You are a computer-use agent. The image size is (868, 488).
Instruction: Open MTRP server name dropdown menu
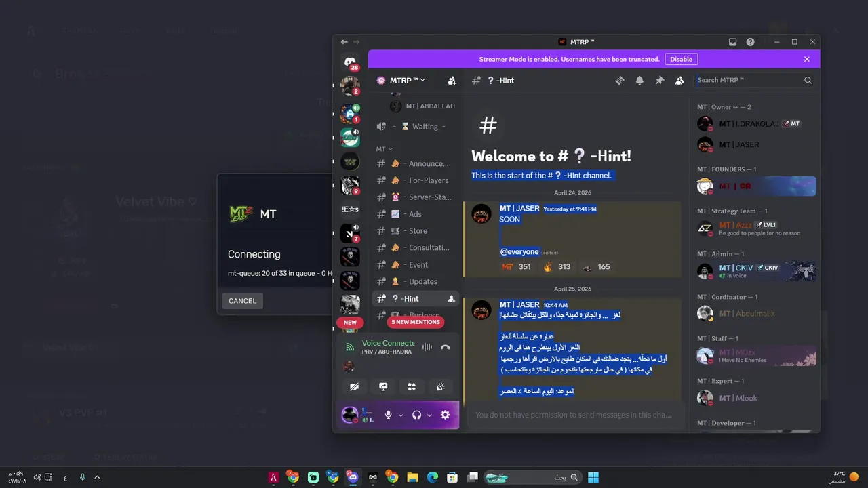[x=408, y=80]
